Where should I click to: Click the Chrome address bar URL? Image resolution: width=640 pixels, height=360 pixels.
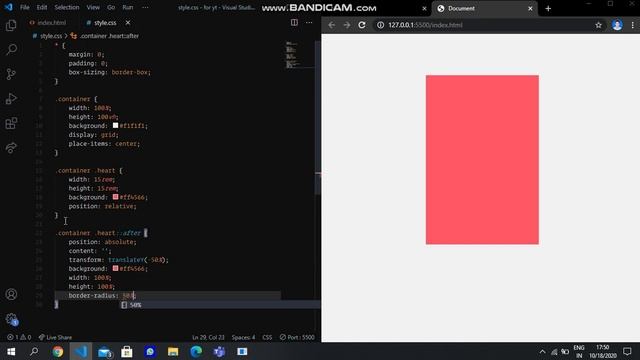[425, 25]
